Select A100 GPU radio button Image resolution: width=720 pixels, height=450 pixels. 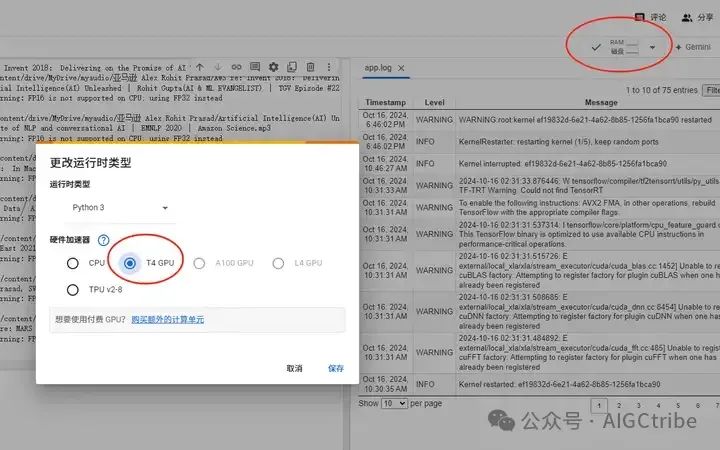(x=199, y=263)
